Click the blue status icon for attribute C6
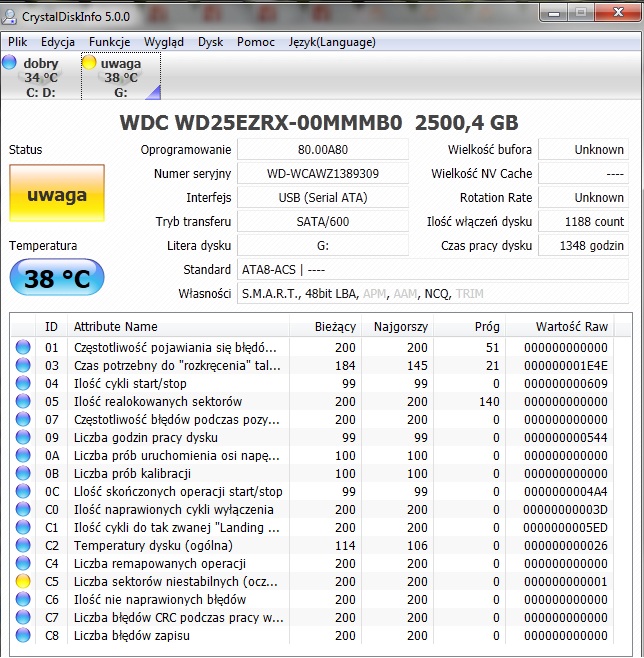 click(x=23, y=600)
